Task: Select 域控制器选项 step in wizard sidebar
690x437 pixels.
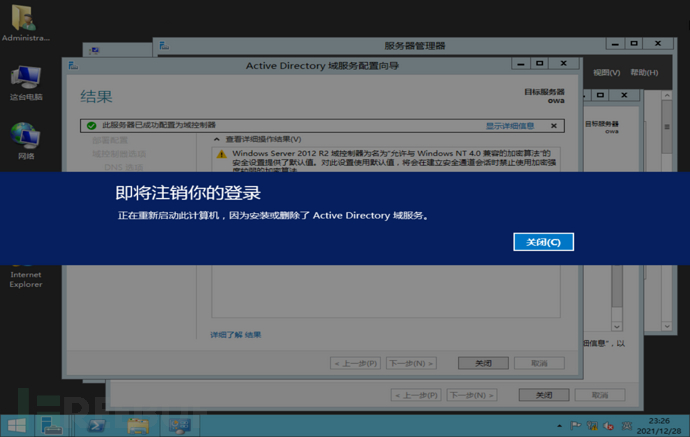Action: [x=119, y=154]
